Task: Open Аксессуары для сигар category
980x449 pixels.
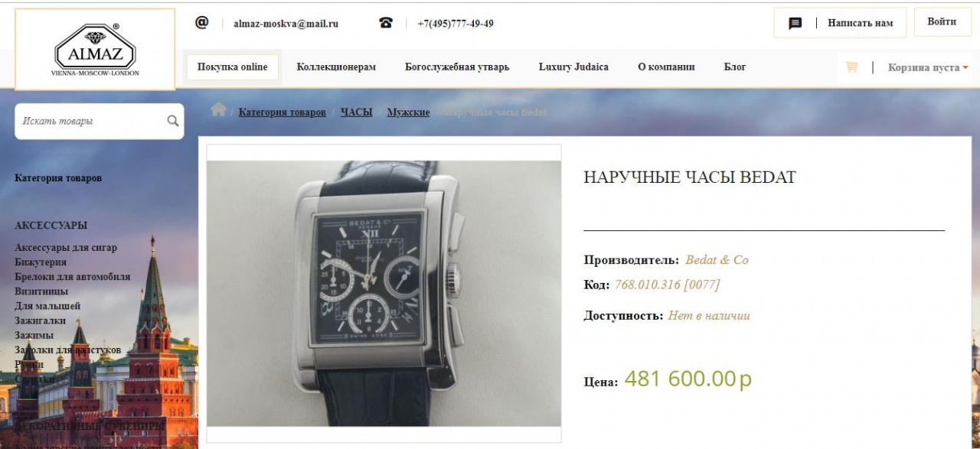Action: (66, 248)
